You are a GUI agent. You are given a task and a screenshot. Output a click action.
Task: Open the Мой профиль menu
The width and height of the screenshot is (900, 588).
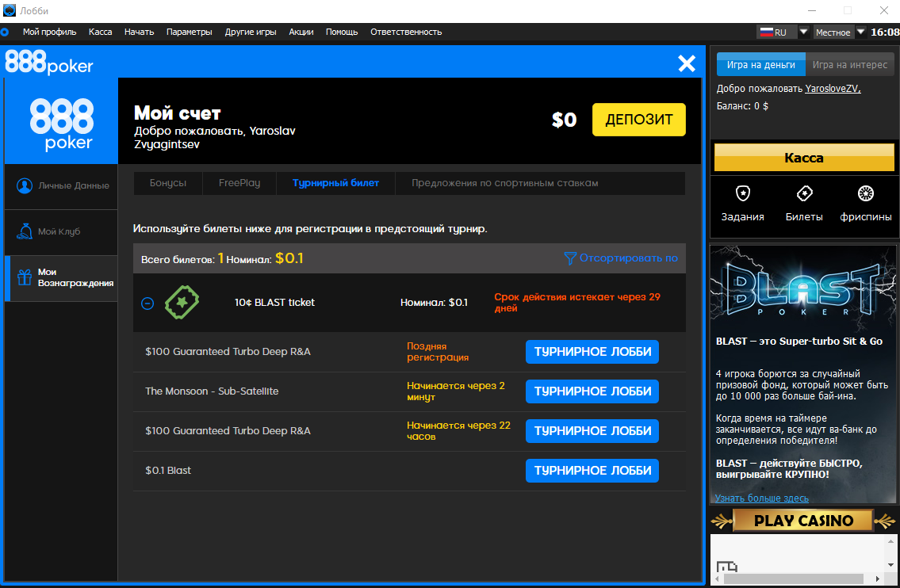[x=49, y=32]
